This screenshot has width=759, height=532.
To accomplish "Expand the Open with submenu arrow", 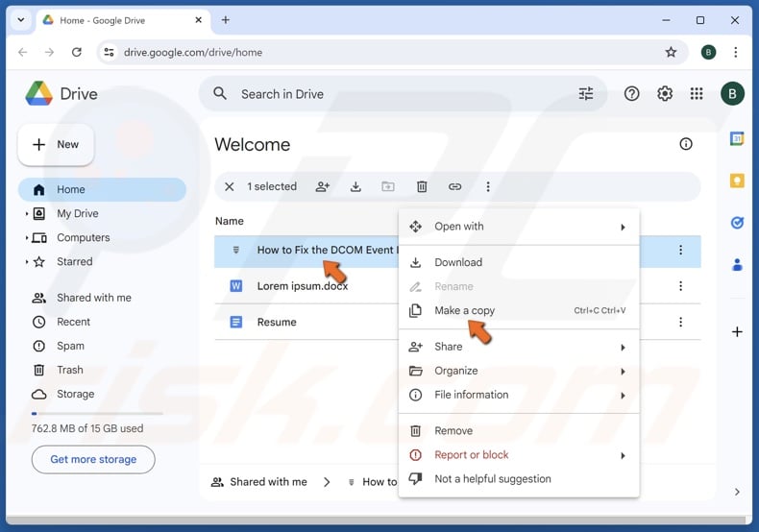I will point(623,227).
